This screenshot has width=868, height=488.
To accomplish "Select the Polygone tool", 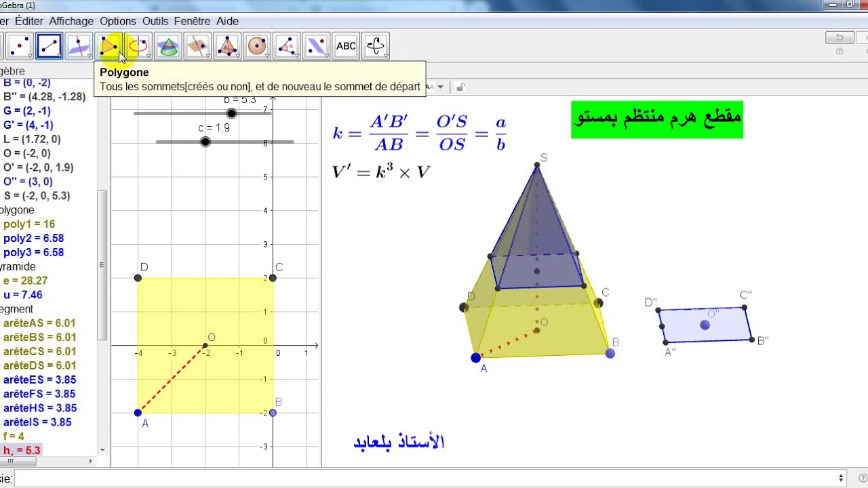I will click(x=108, y=46).
